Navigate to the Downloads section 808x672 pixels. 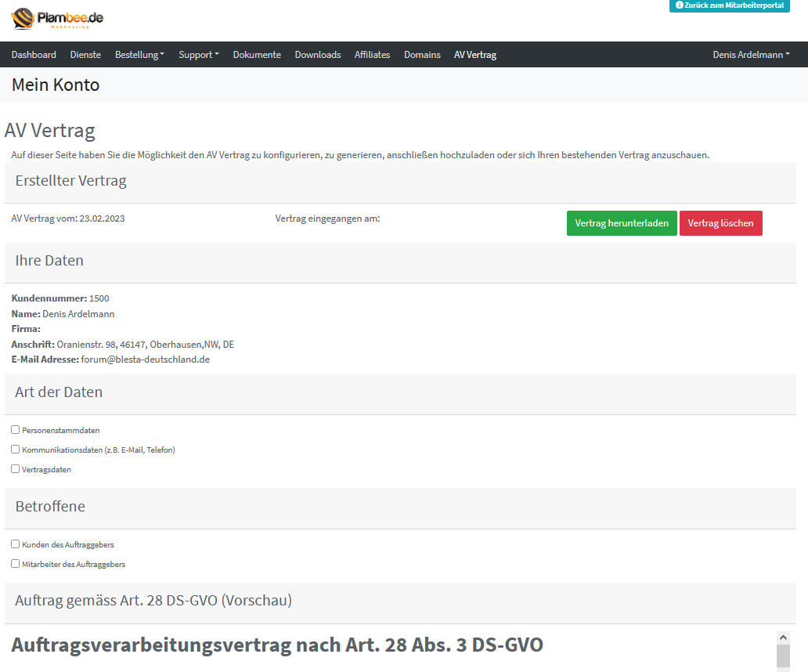[317, 55]
